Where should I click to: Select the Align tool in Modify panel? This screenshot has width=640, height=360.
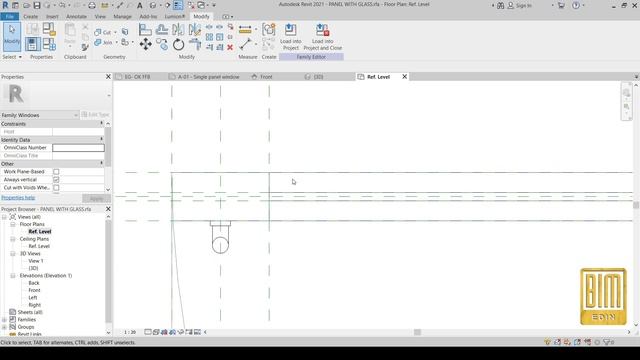[145, 29]
